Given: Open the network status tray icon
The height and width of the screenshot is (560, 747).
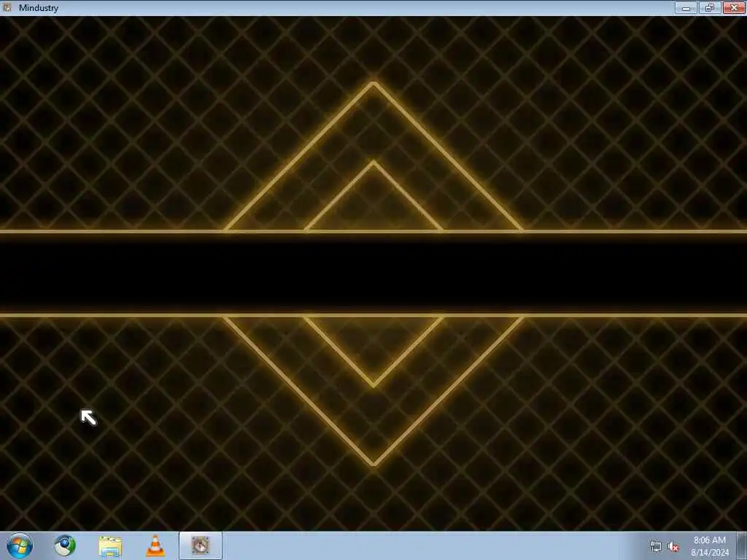Looking at the screenshot, I should pos(656,547).
